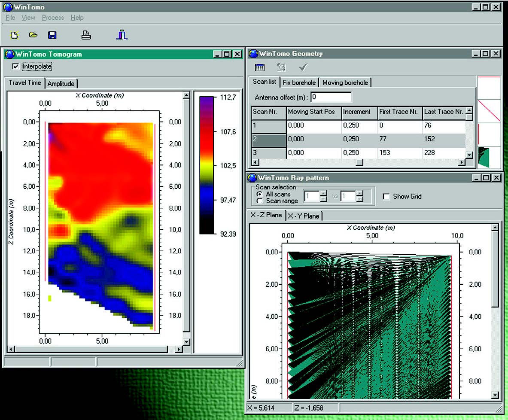
Task: Click the Moving Start Pos column header
Action: [x=314, y=113]
